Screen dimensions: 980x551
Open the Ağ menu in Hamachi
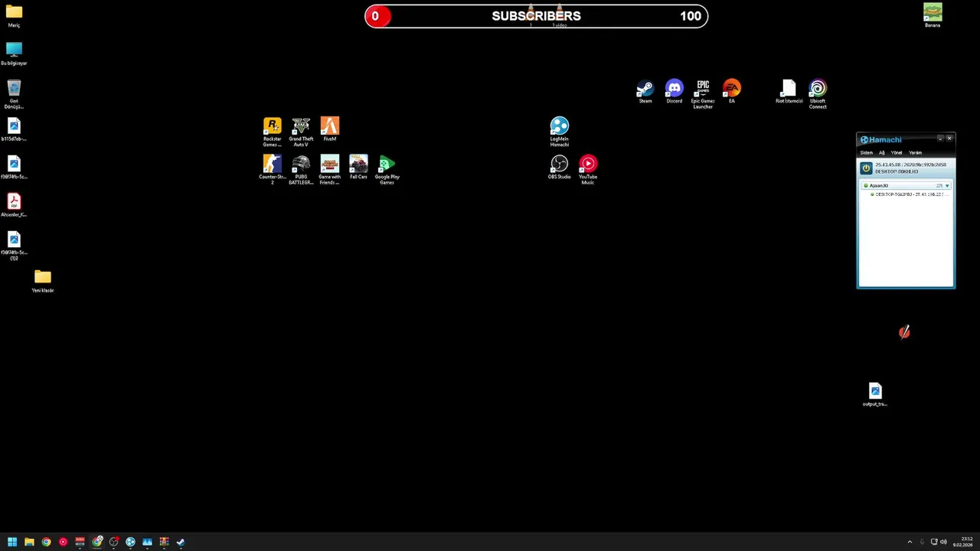(x=882, y=152)
